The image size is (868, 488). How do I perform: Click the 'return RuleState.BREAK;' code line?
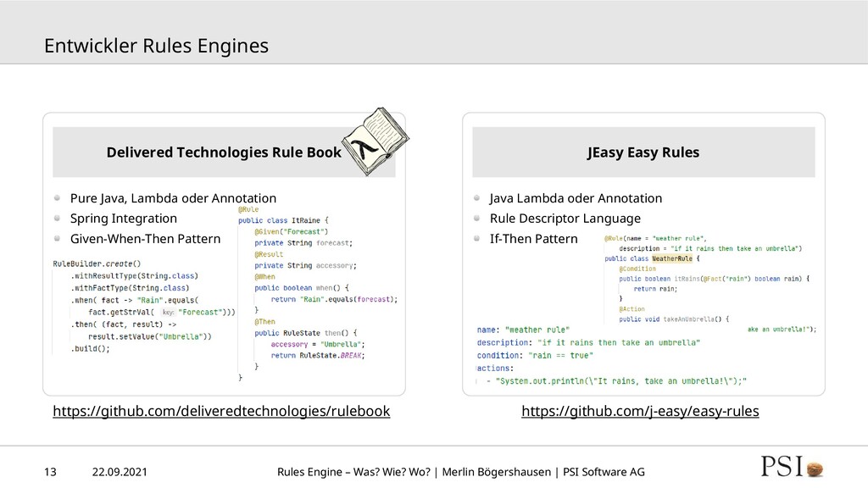point(318,356)
